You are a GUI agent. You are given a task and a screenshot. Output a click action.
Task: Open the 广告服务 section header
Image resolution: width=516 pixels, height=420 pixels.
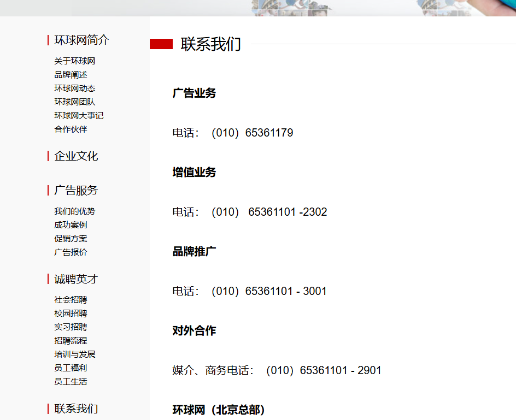tap(75, 190)
